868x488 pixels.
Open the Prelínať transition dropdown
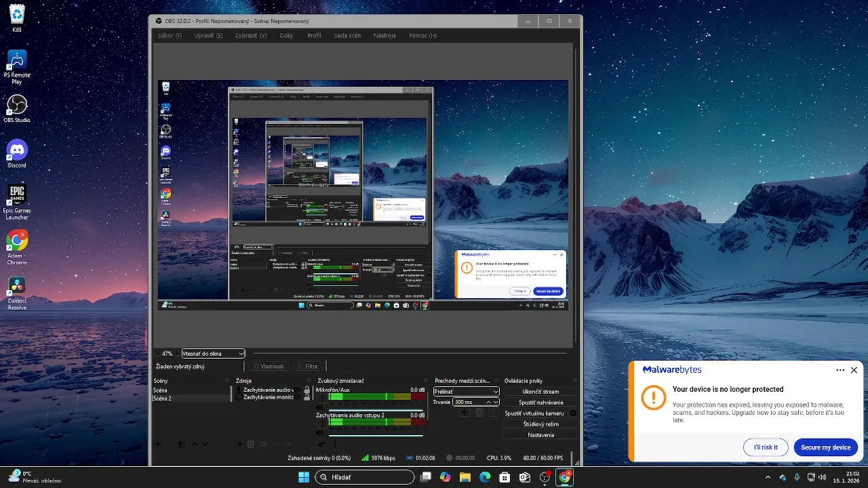point(466,391)
